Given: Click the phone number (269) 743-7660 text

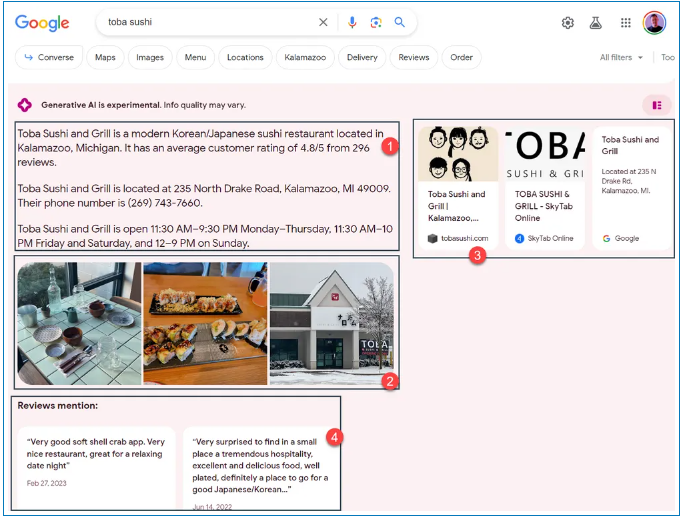Looking at the screenshot, I should click(164, 203).
